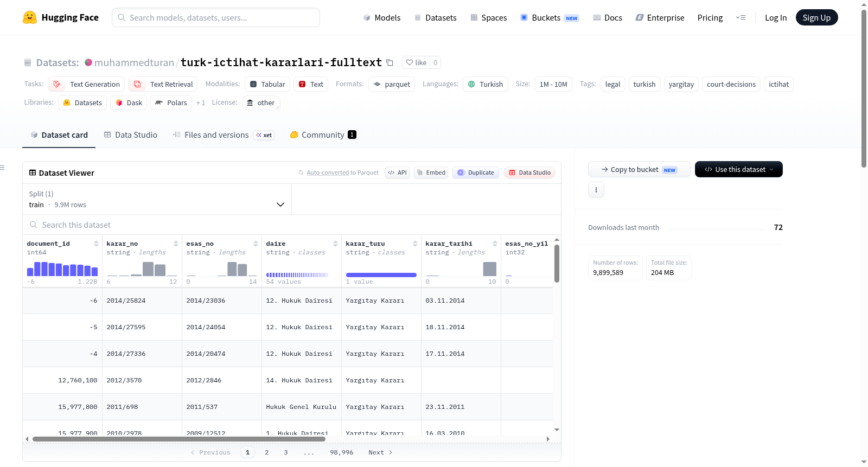868x467 pixels.
Task: Duplicate the dataset
Action: point(476,172)
